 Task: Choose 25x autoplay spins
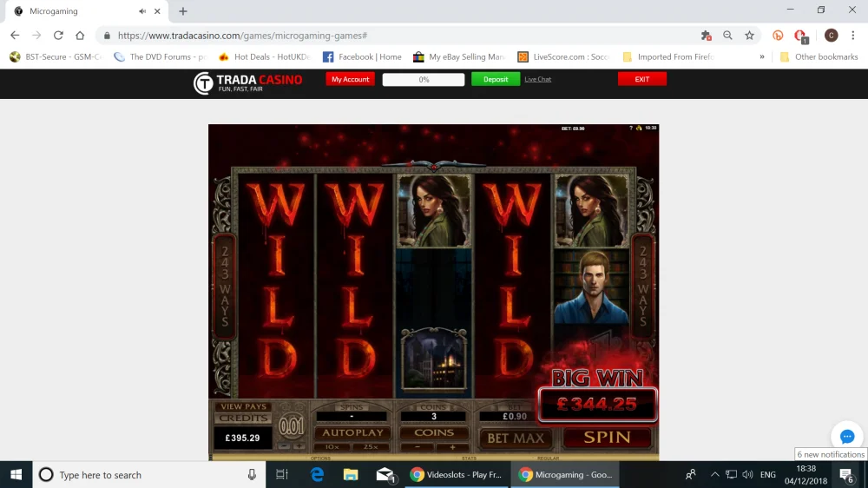click(x=371, y=447)
